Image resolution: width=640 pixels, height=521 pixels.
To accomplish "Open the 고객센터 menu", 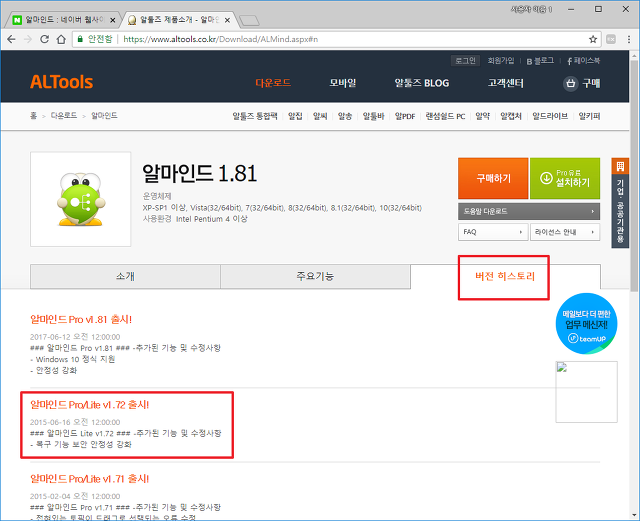I will (x=506, y=83).
